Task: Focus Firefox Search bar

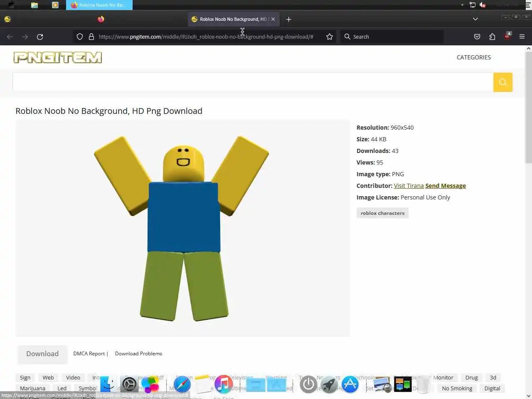Action: tap(392, 37)
